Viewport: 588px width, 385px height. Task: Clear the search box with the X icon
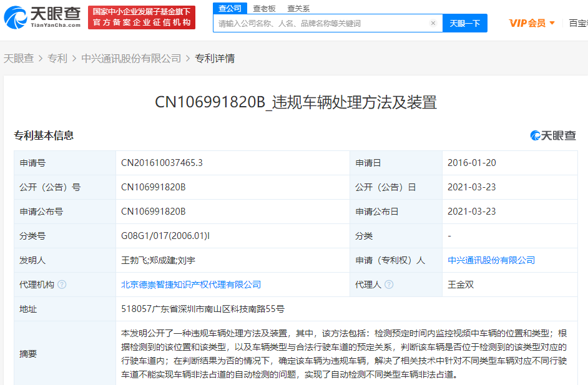pyautogui.click(x=433, y=23)
